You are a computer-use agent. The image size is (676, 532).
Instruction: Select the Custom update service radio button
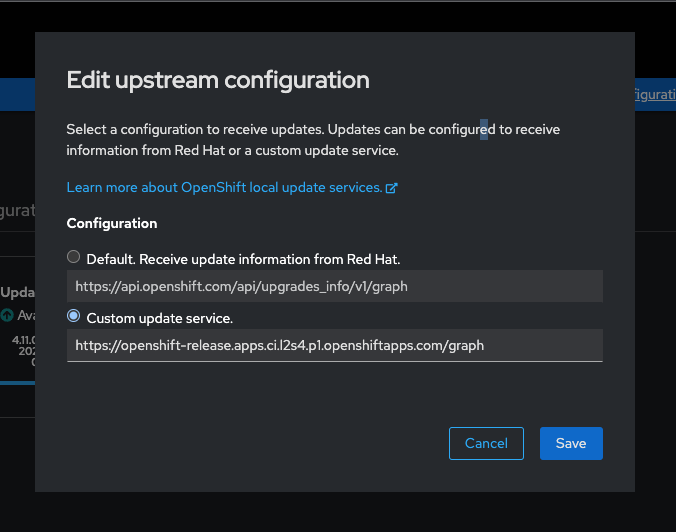coord(73,316)
